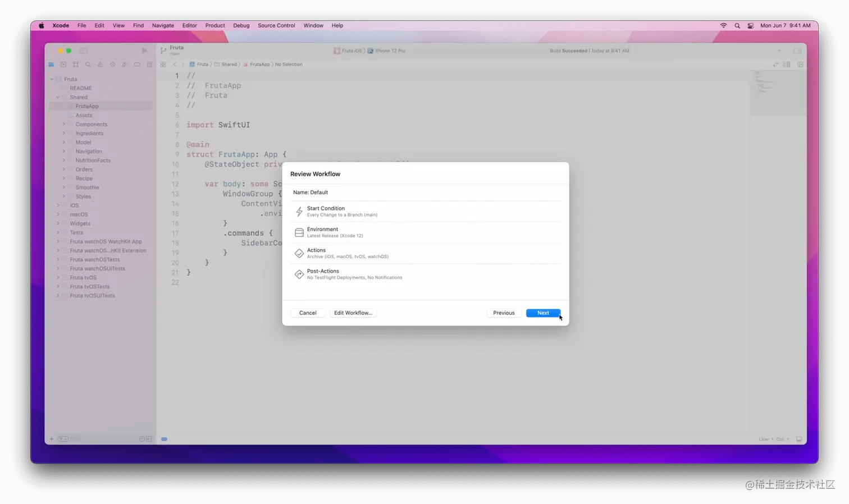849x504 pixels.
Task: Run the Fruta scheme with play button
Action: (144, 51)
